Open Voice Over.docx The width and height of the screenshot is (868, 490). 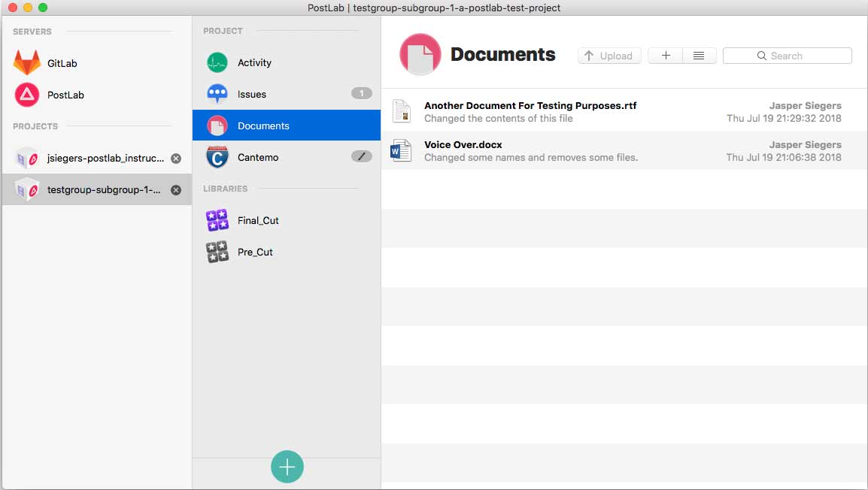(x=463, y=145)
